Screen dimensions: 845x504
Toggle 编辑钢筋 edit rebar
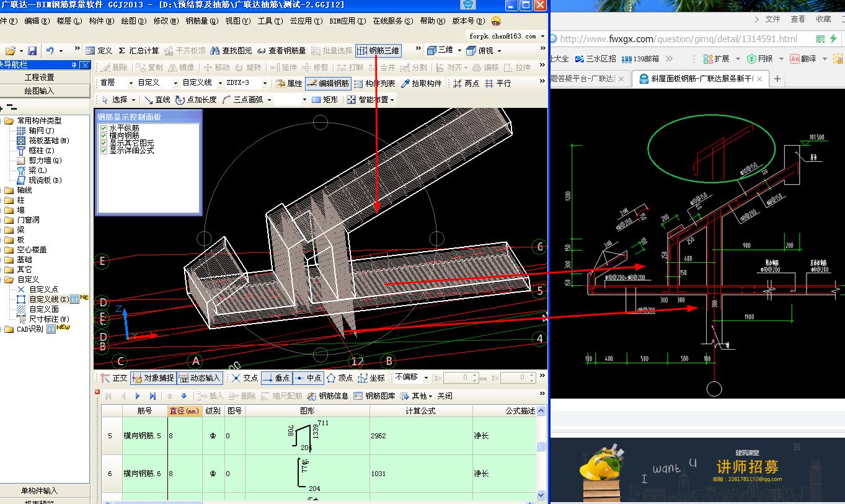tap(328, 83)
